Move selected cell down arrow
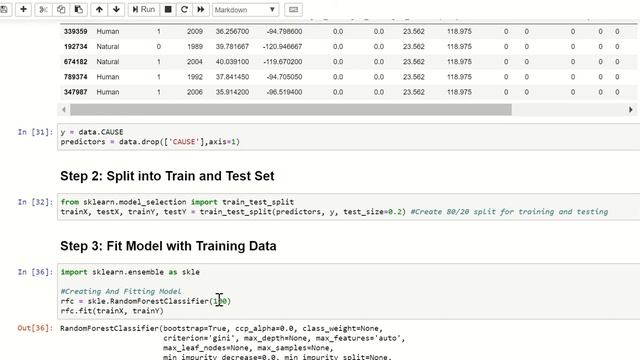This screenshot has width=640, height=360. [x=116, y=9]
